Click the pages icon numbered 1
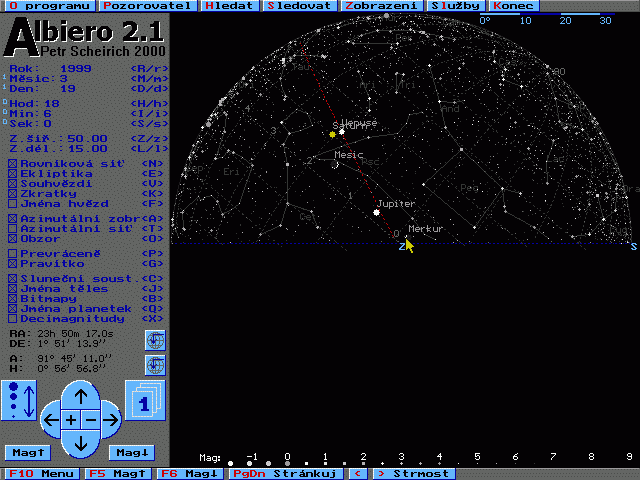Screen dimensions: 640x480 [x=143, y=400]
